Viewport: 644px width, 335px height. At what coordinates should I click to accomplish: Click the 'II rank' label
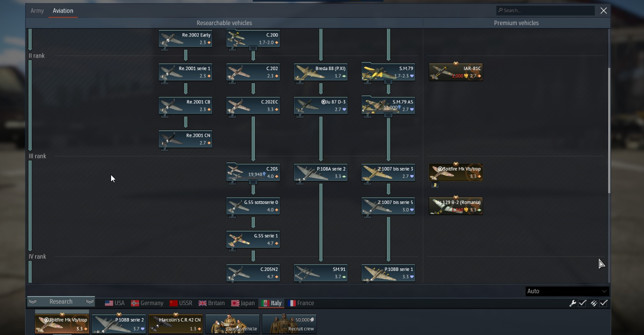click(x=37, y=56)
